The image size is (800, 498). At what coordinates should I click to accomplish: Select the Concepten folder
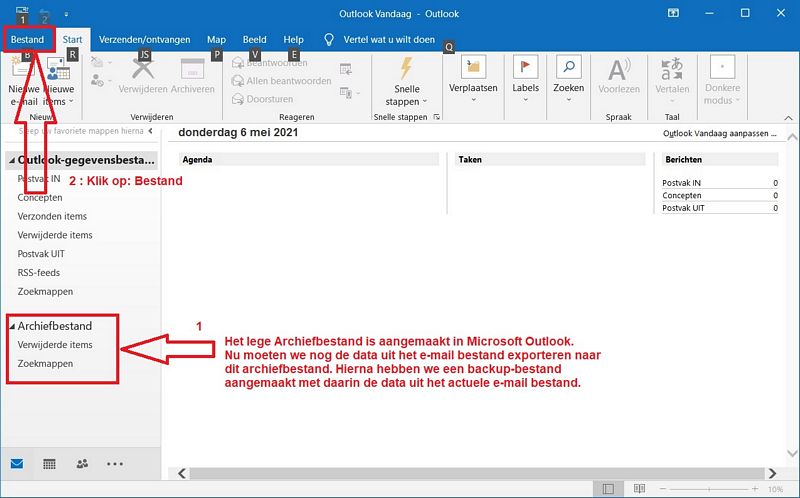click(40, 197)
